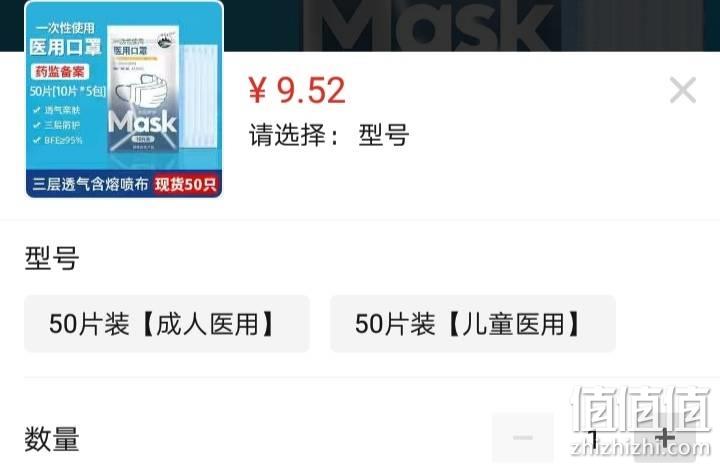The image size is (720, 465).
Task: Increase quantity with the plus button
Action: click(664, 437)
